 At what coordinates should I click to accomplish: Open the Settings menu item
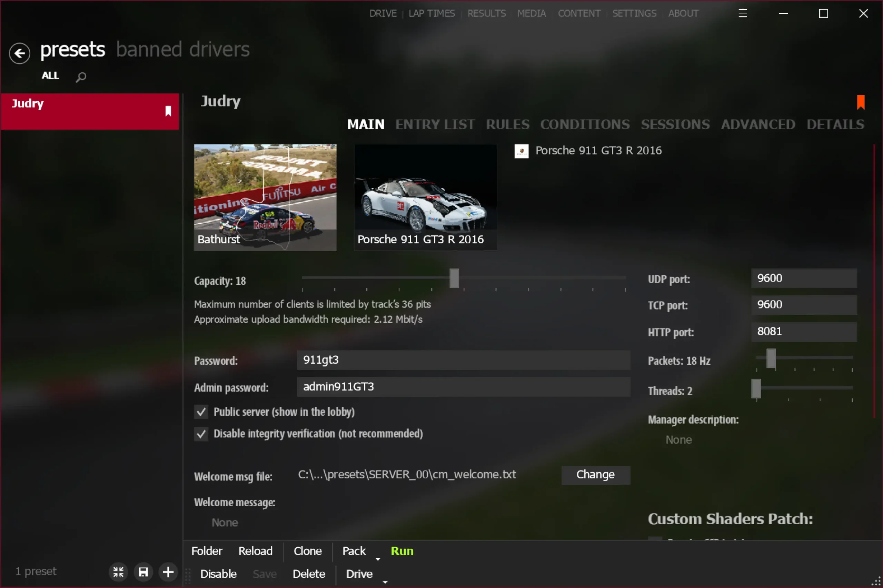point(634,13)
